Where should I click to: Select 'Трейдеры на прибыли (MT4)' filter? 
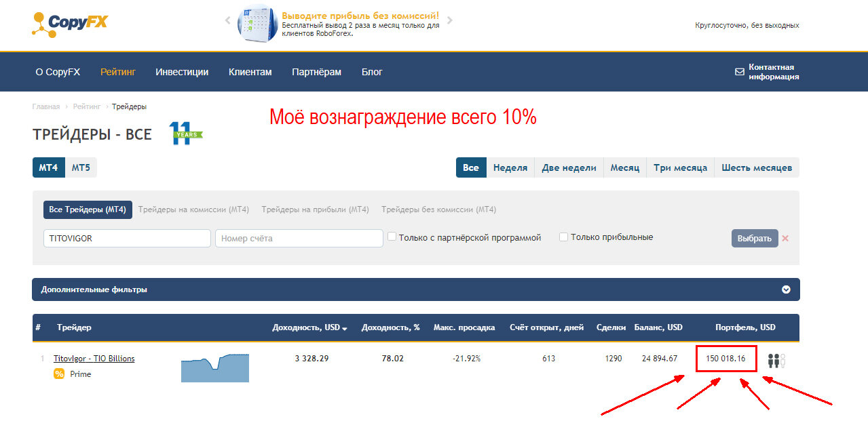coord(315,210)
